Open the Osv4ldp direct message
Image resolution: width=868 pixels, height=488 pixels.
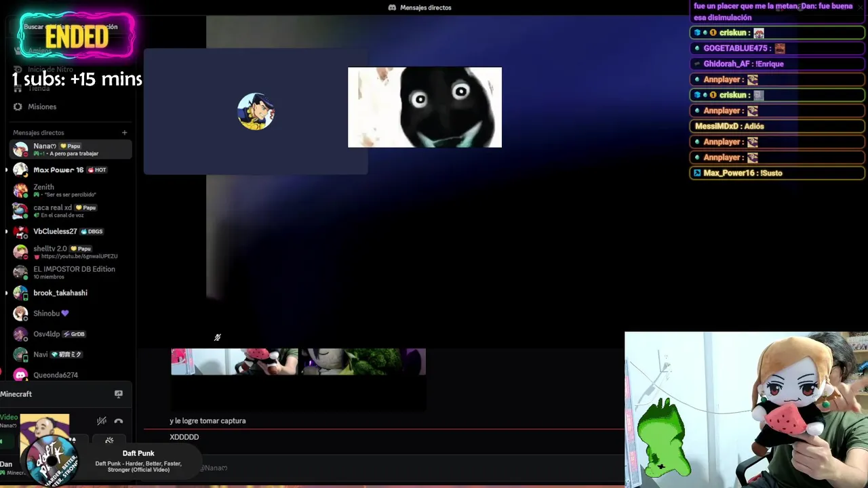[x=71, y=333]
